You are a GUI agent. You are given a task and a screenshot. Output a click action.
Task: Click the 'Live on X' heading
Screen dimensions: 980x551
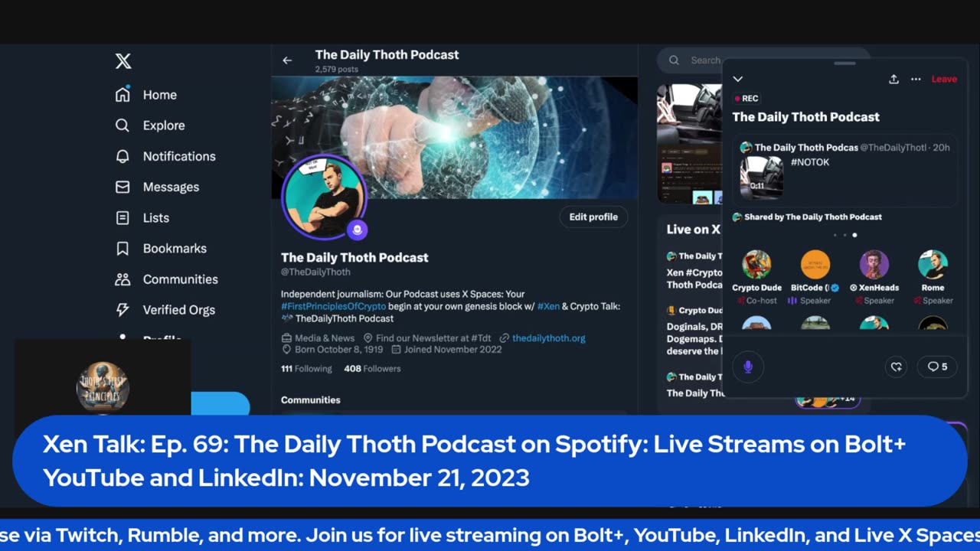tap(693, 230)
